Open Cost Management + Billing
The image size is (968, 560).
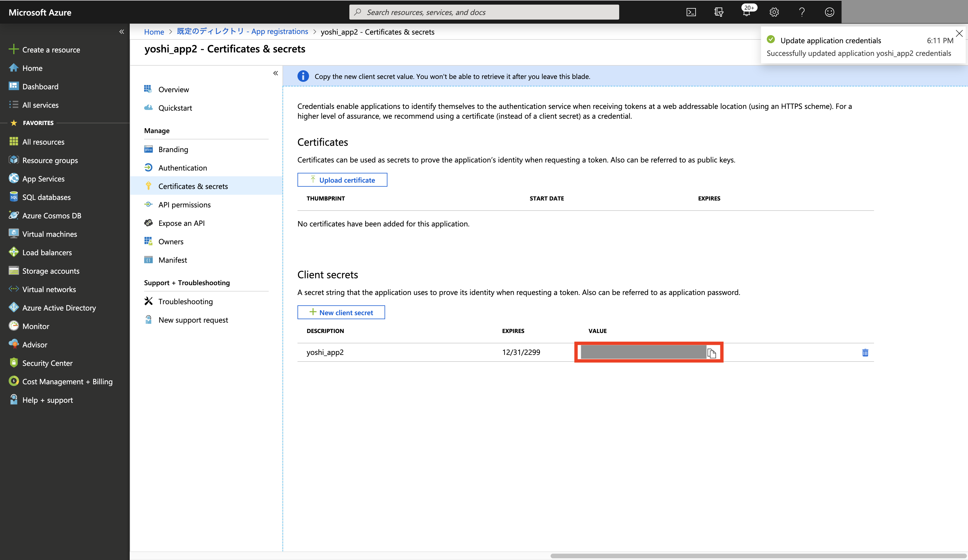61,381
